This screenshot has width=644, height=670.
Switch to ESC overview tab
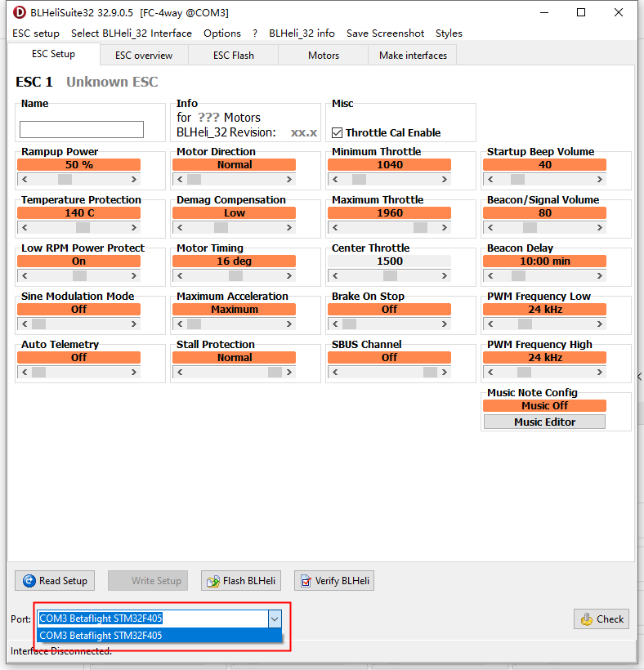pyautogui.click(x=144, y=56)
